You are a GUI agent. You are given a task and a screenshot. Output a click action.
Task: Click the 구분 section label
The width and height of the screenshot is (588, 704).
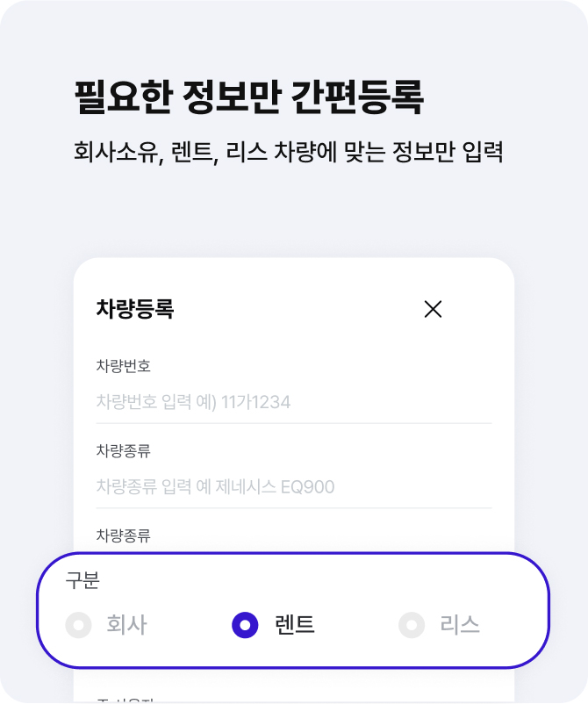82,579
